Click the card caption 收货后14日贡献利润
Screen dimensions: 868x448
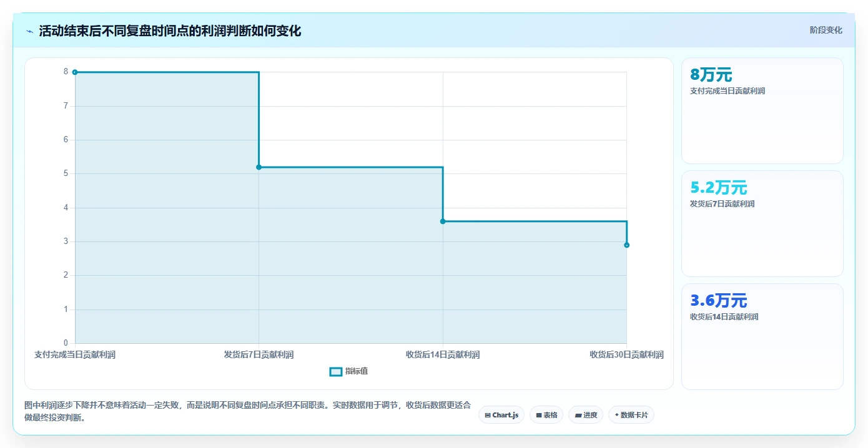pos(724,317)
